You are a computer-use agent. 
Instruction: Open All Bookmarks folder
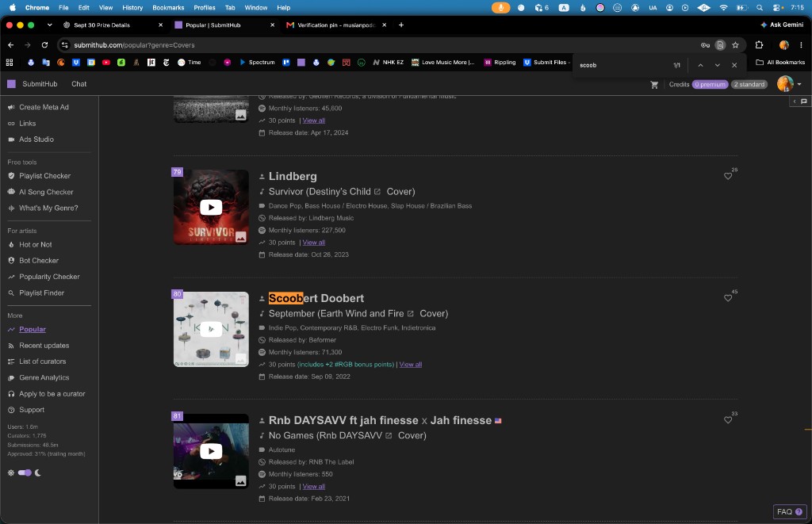[x=780, y=62]
